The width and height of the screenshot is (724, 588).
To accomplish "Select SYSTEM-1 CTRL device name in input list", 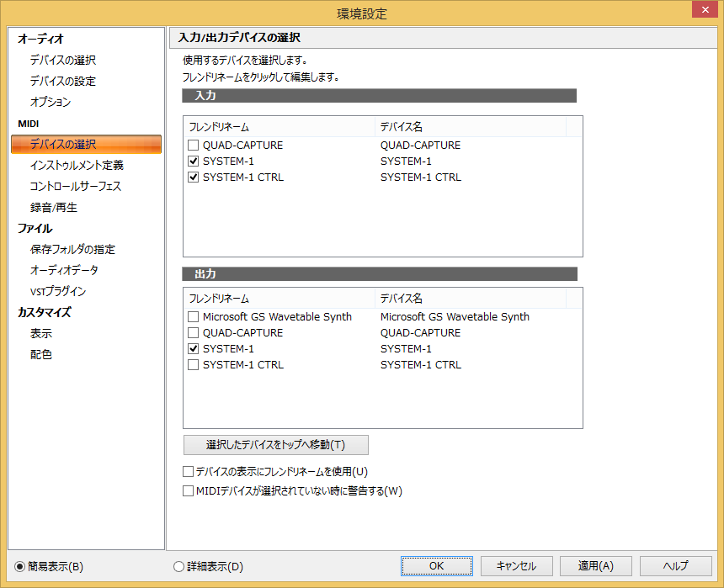I will (x=421, y=177).
